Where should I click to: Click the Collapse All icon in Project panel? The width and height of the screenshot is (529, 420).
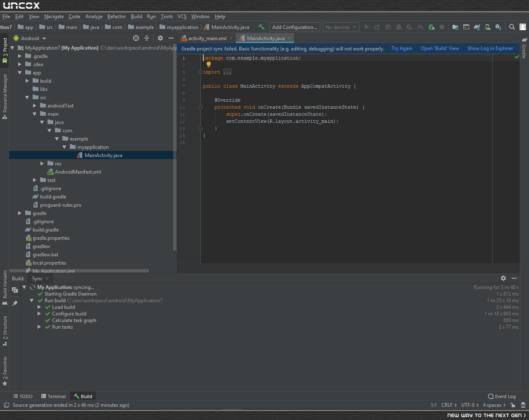click(x=147, y=38)
